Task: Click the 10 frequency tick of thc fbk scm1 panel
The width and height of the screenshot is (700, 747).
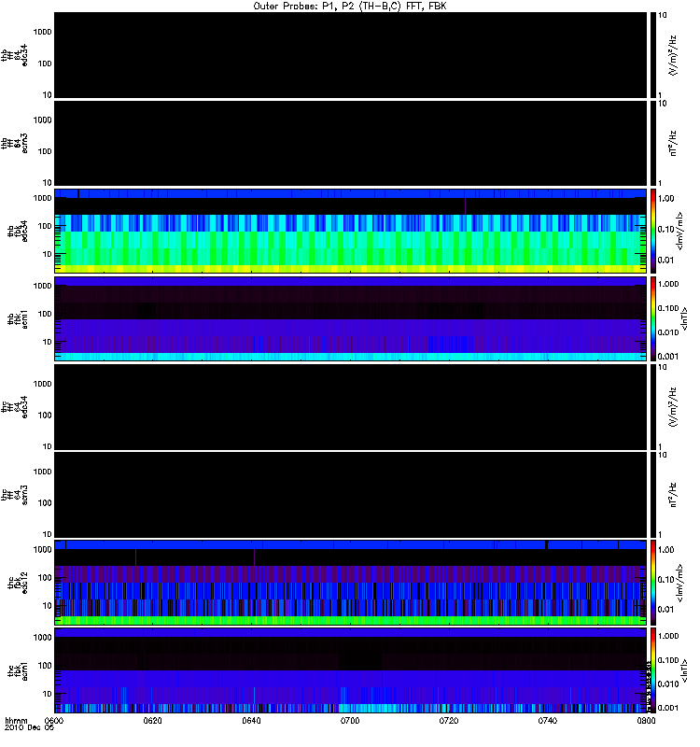Action: point(48,694)
